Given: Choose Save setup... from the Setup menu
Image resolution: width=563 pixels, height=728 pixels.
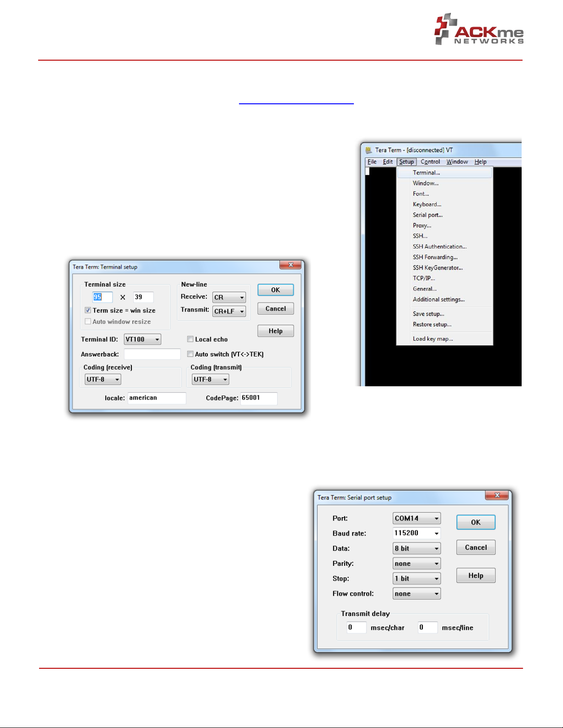Looking at the screenshot, I should [x=444, y=314].
